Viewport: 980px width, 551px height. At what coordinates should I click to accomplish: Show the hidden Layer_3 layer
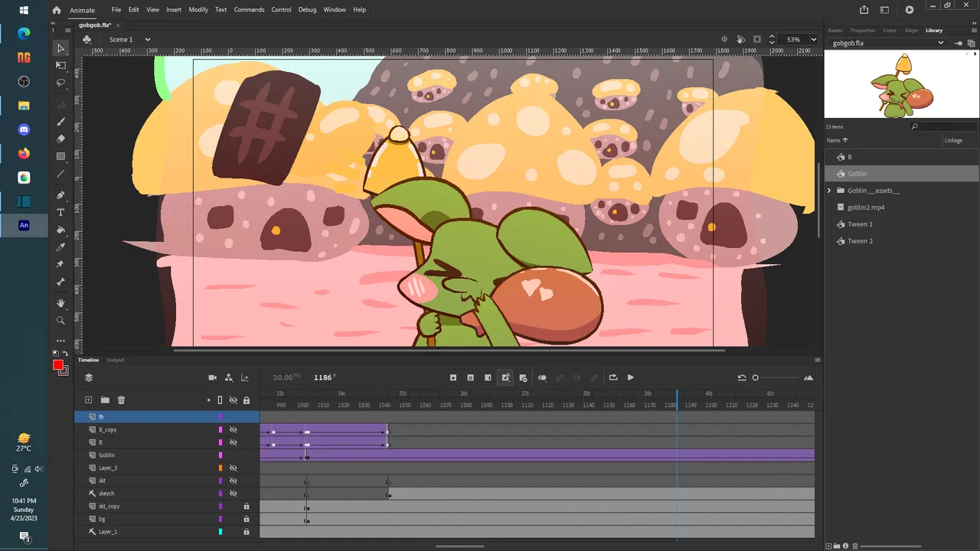pyautogui.click(x=234, y=468)
